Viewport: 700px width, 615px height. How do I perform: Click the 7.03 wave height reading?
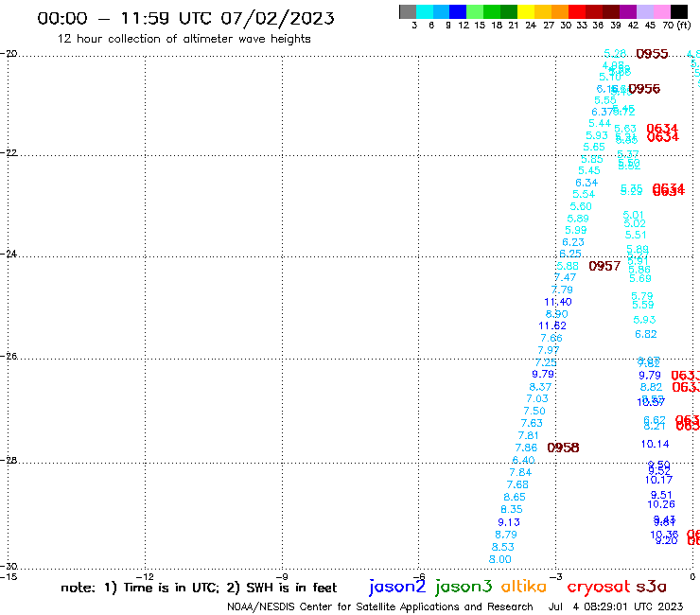pyautogui.click(x=537, y=398)
